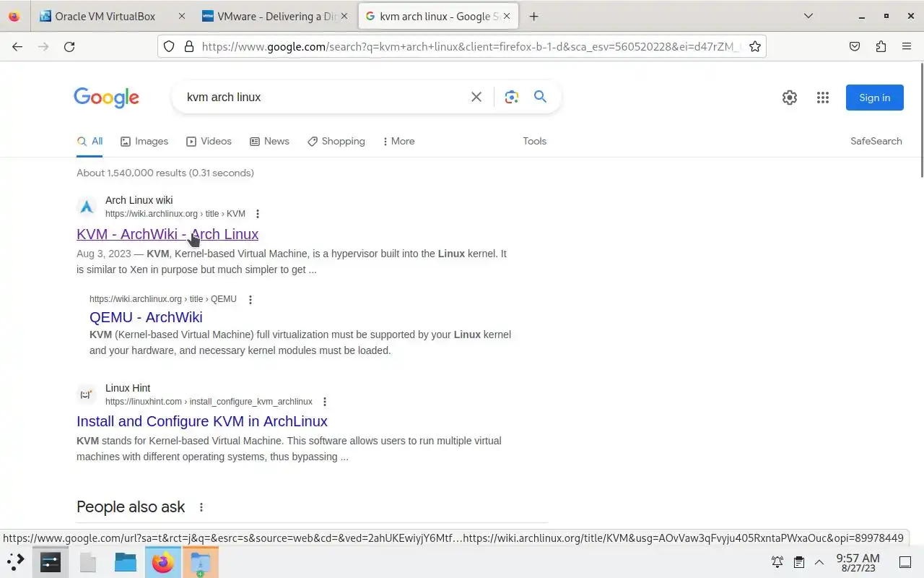Close the kvm arch linux Google tab
The width and height of the screenshot is (924, 578).
(505, 16)
